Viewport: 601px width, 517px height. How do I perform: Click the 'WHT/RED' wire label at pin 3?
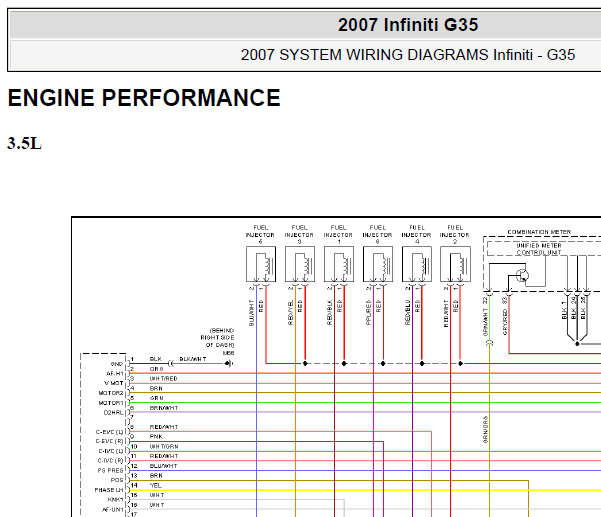tap(163, 379)
